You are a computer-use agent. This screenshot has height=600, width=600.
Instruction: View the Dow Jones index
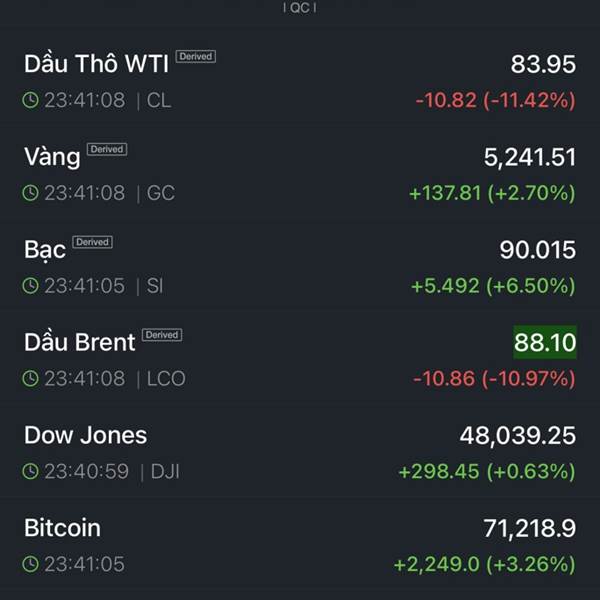click(x=85, y=435)
